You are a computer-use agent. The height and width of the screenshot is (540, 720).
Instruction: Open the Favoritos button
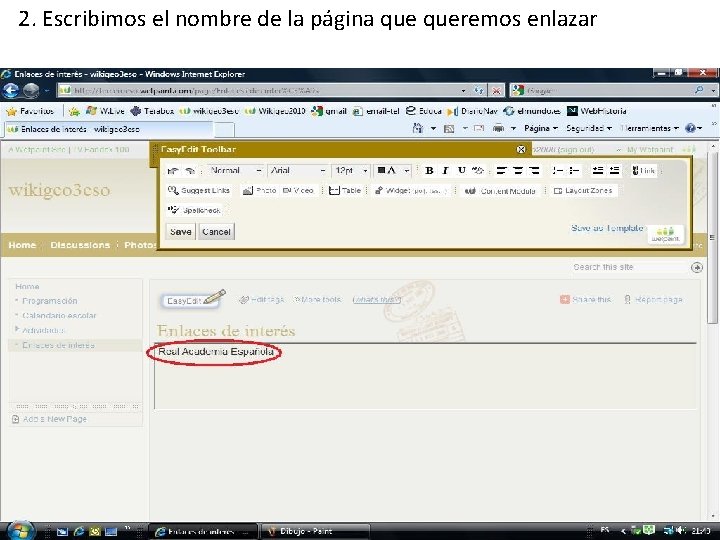point(31,111)
